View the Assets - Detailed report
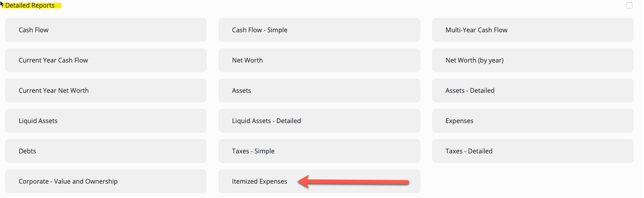 pyautogui.click(x=533, y=90)
